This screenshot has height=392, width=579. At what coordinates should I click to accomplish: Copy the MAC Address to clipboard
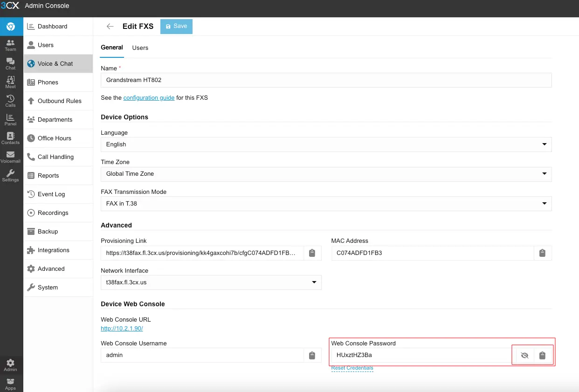542,253
